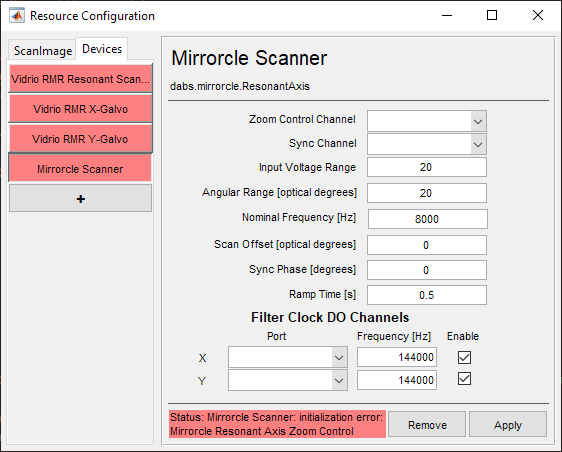Screen dimensions: 562x452
Task: Edit the X filter clock Frequency field
Action: point(397,357)
